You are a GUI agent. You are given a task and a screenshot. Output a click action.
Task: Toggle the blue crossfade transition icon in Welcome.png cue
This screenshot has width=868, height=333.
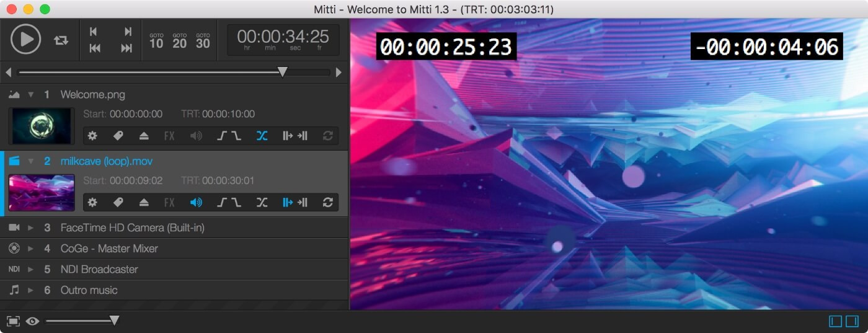262,136
